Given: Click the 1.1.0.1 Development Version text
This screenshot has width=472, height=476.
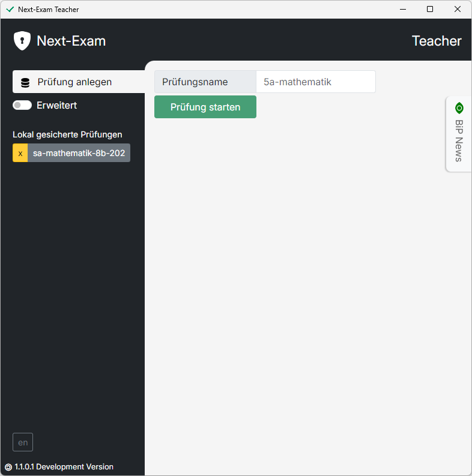Looking at the screenshot, I should [x=64, y=467].
